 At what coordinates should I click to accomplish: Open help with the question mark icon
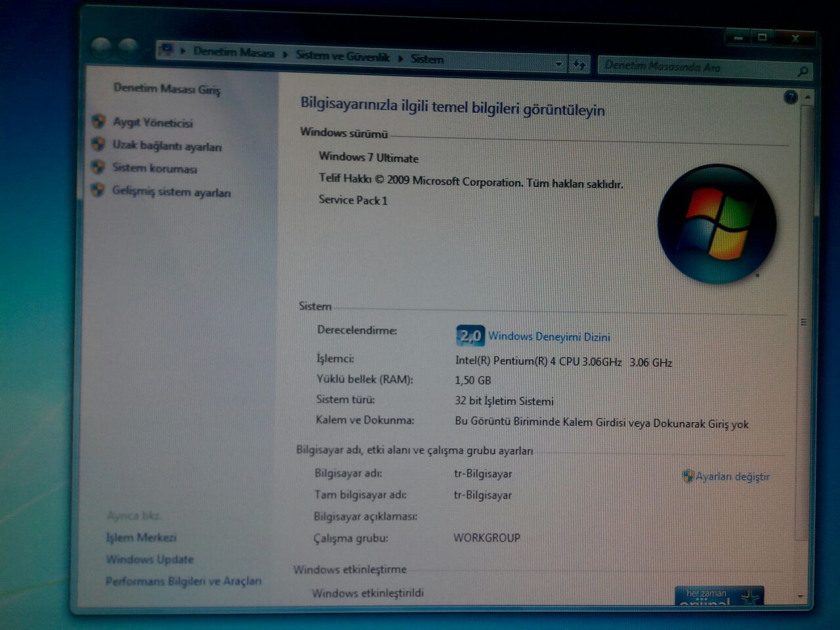click(x=790, y=97)
